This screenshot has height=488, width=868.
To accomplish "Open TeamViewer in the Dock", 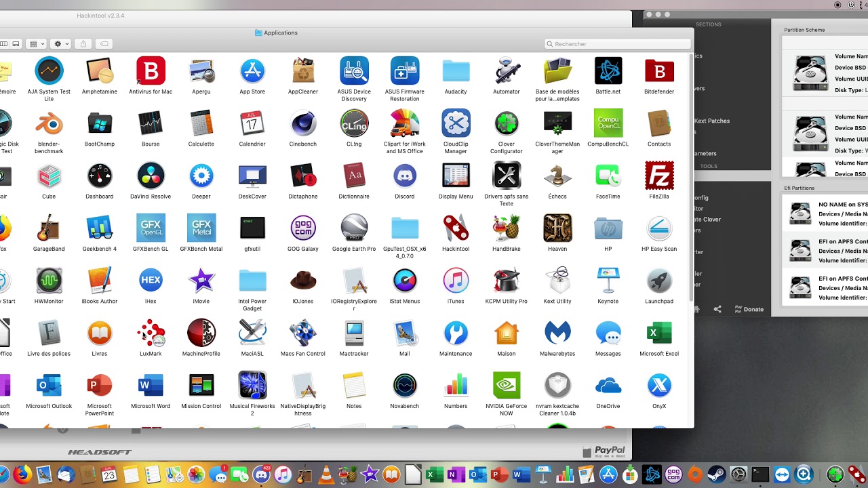I will [782, 474].
